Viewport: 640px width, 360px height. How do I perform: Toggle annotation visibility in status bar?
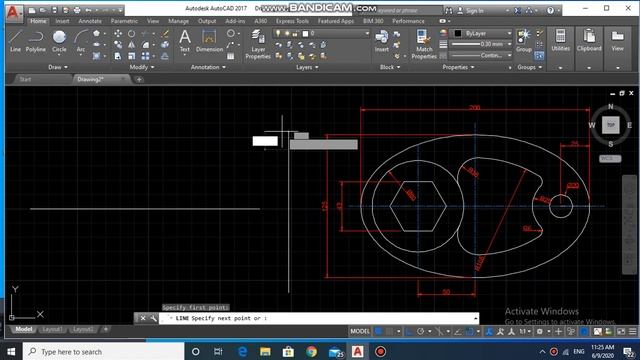point(489,331)
